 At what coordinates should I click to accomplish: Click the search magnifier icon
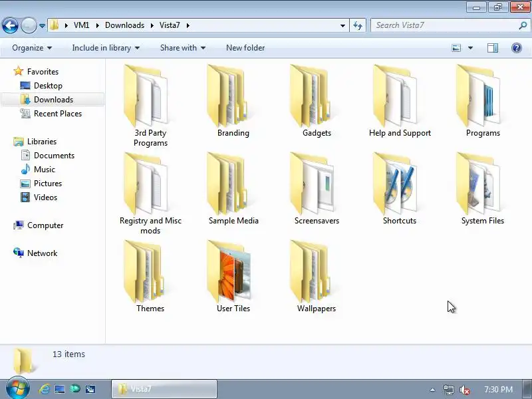pyautogui.click(x=523, y=25)
